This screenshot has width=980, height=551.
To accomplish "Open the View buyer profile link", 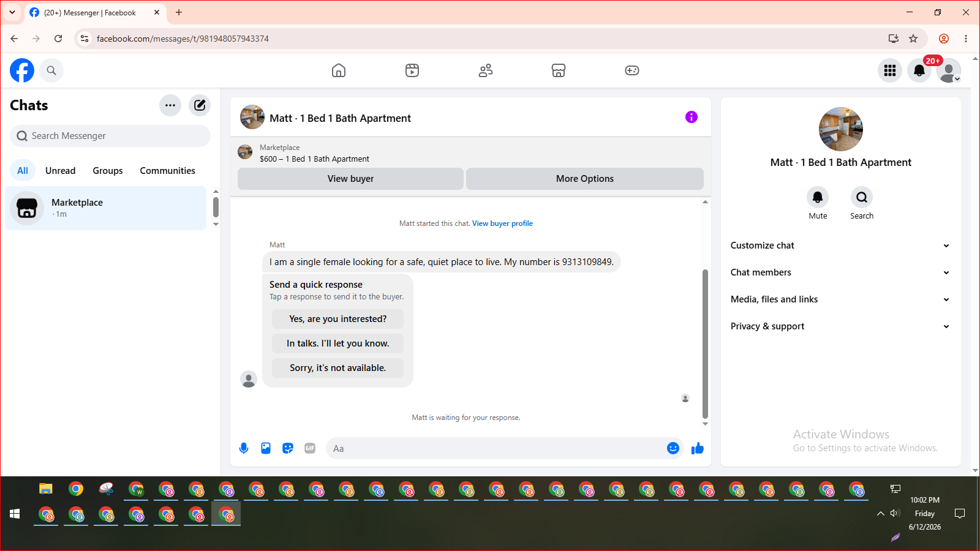I will click(502, 223).
